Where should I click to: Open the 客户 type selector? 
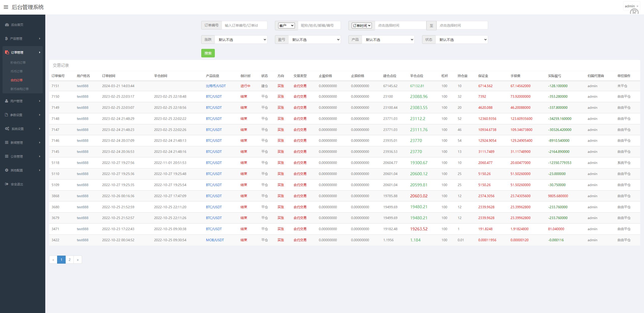pyautogui.click(x=286, y=26)
